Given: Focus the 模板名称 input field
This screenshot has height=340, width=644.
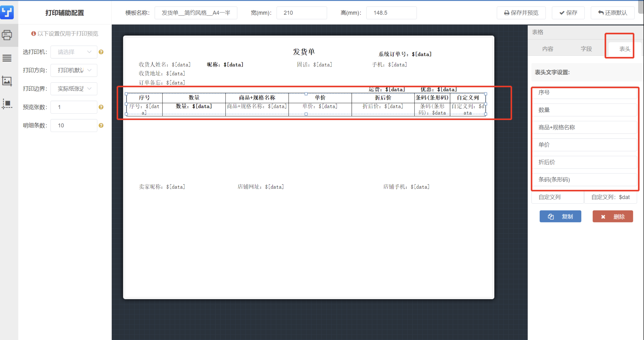Looking at the screenshot, I should coord(196,13).
